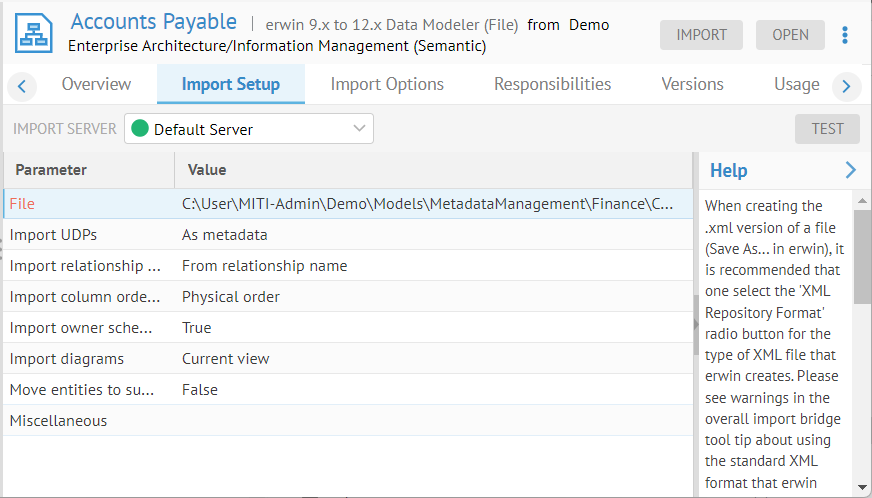Image resolution: width=872 pixels, height=498 pixels.
Task: Click the Help panel vertical scrollbar
Action: pos(861,260)
